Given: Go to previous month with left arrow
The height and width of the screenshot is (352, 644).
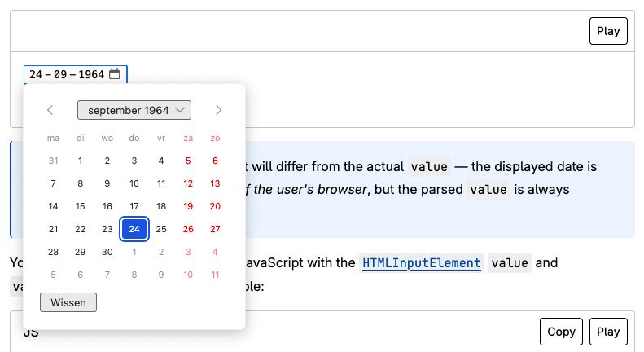Looking at the screenshot, I should tap(50, 110).
